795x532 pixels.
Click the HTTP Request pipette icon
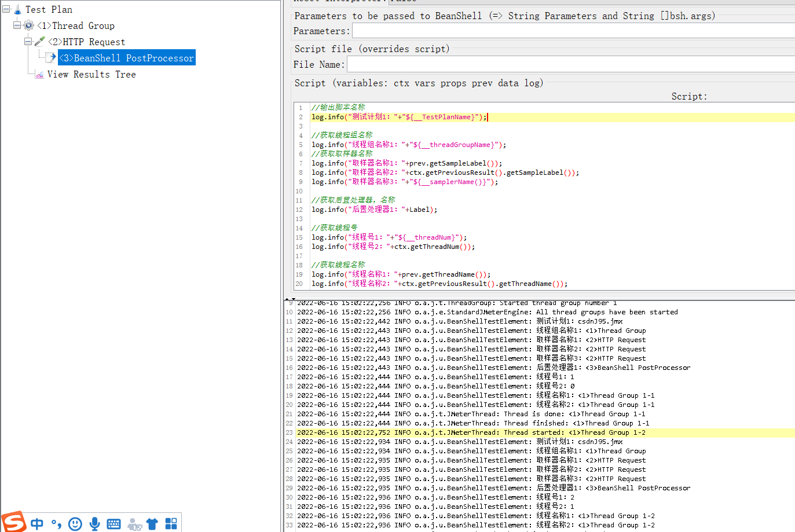click(39, 42)
